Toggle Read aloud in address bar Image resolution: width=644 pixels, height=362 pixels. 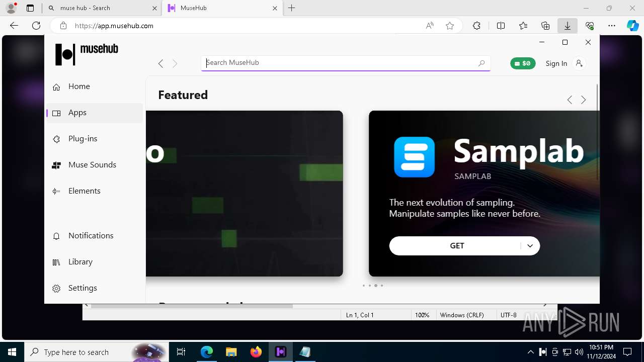coord(430,26)
